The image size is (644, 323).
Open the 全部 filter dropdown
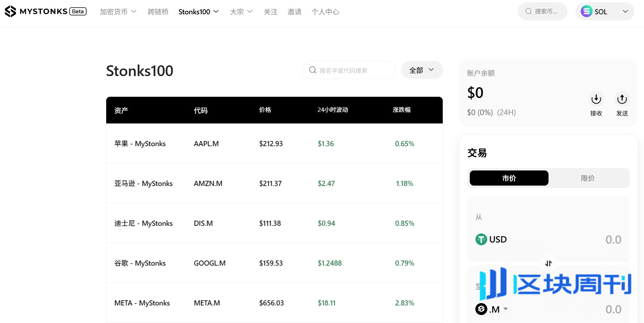tap(422, 70)
